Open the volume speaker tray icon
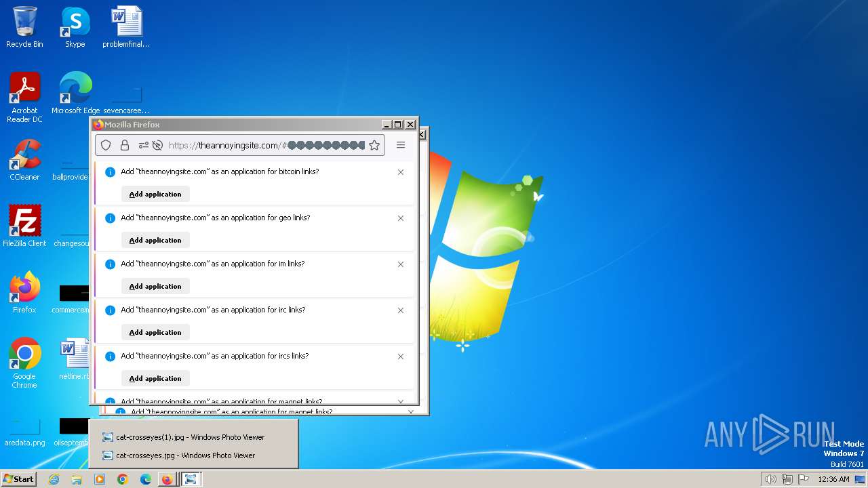 [770, 479]
